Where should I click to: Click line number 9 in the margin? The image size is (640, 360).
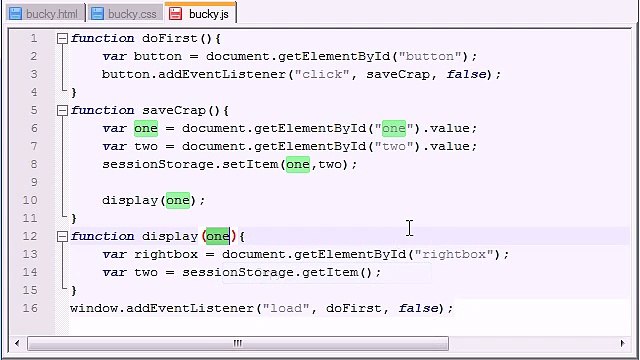click(x=33, y=182)
